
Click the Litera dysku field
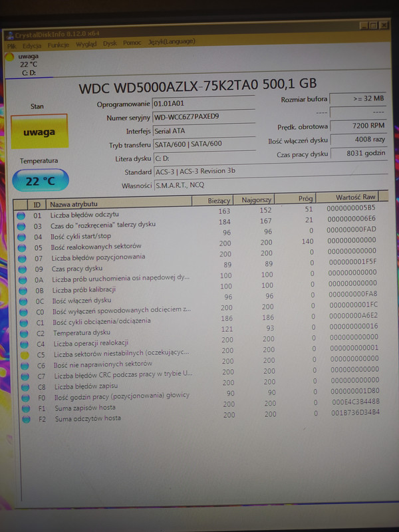click(x=205, y=158)
